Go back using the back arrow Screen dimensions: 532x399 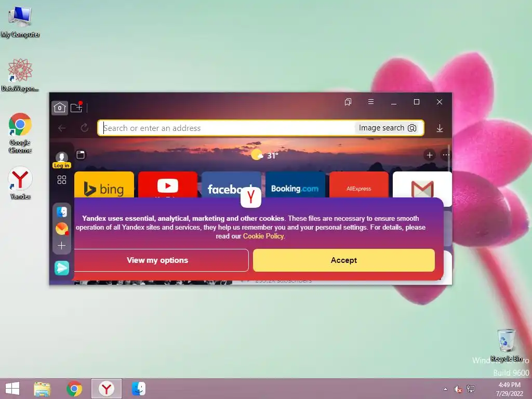[62, 128]
